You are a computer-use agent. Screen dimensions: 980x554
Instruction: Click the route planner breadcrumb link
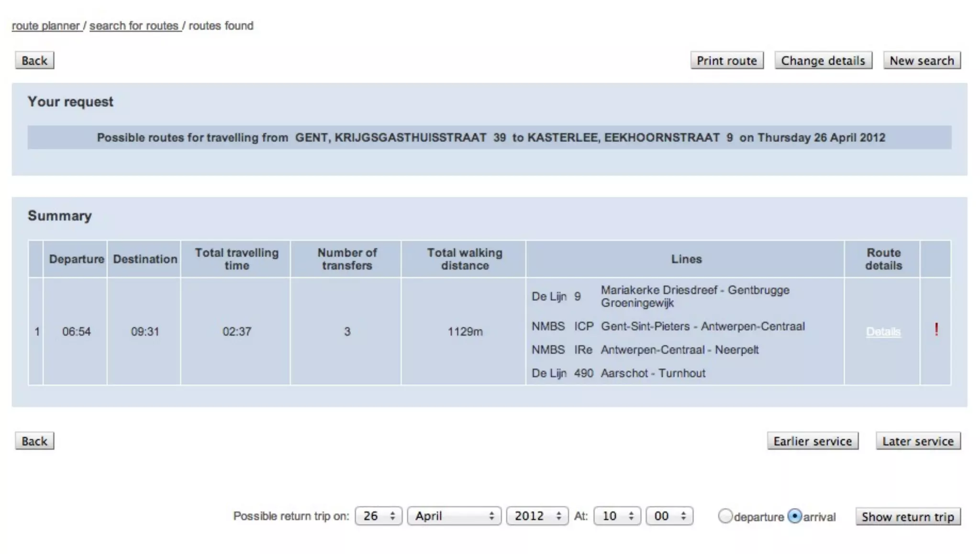point(46,26)
